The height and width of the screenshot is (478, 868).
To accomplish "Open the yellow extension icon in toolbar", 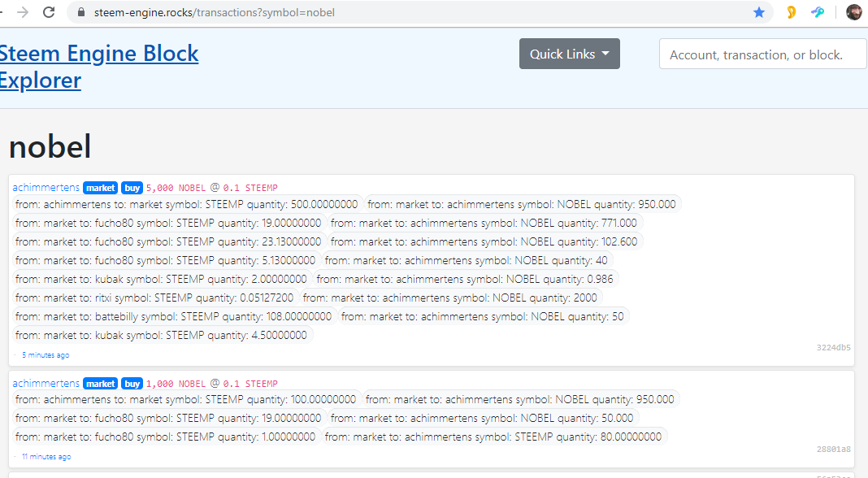I will point(791,12).
